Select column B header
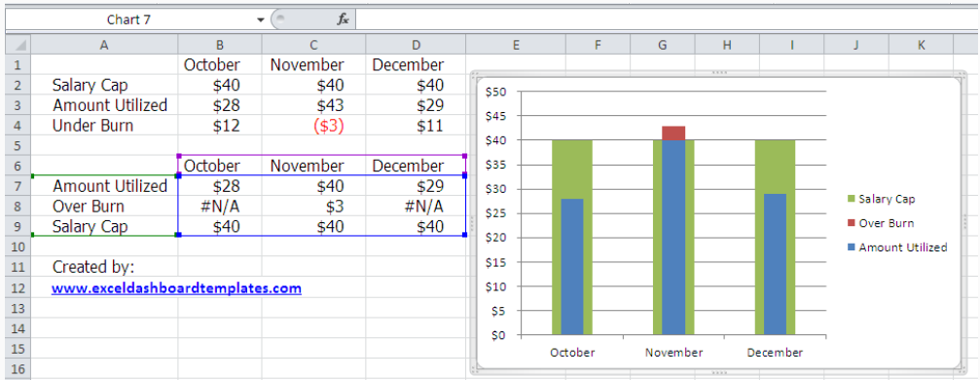 click(220, 45)
